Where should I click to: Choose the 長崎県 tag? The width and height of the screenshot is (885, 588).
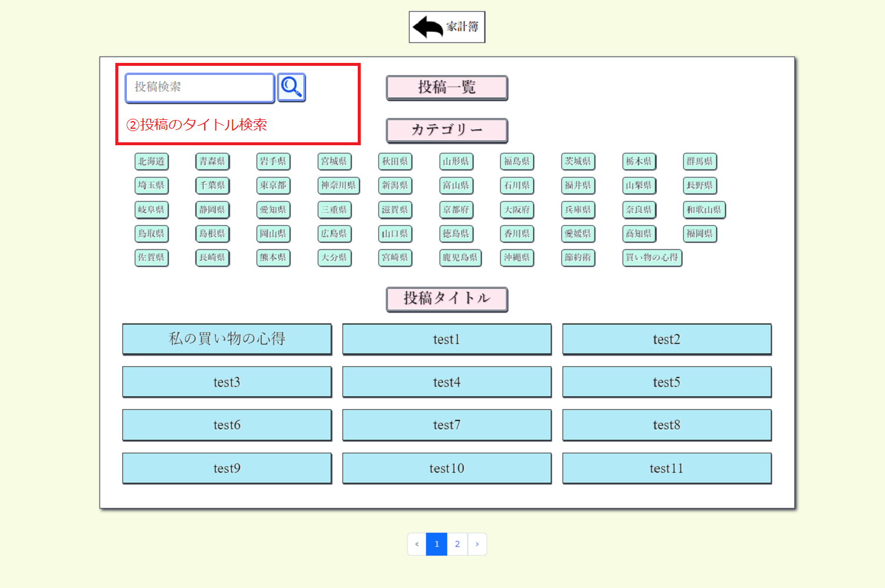[212, 258]
